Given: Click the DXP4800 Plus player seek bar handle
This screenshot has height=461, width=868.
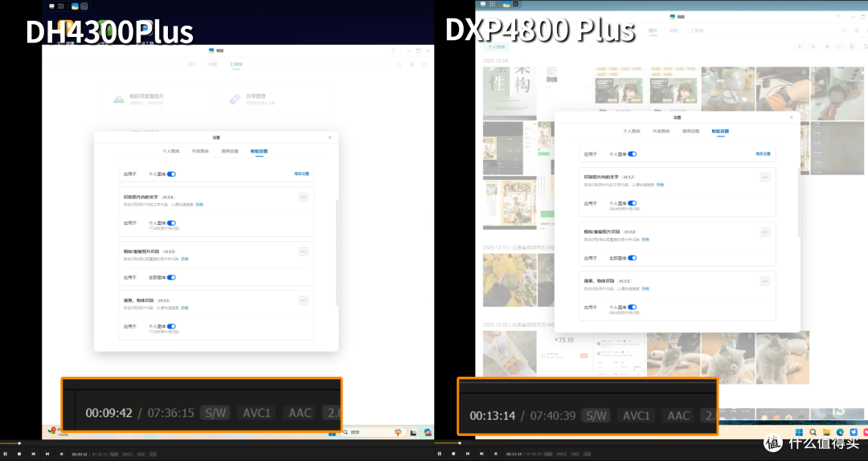Looking at the screenshot, I should 460,443.
